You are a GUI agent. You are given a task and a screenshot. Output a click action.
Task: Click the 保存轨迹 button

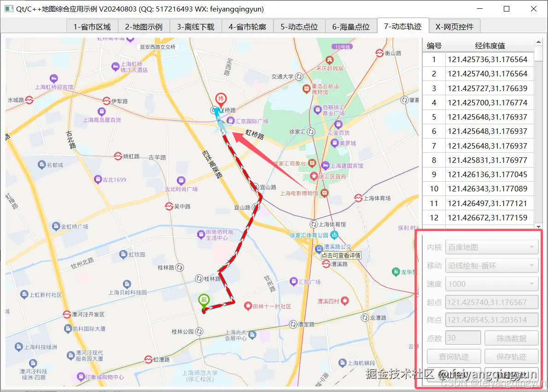click(511, 356)
